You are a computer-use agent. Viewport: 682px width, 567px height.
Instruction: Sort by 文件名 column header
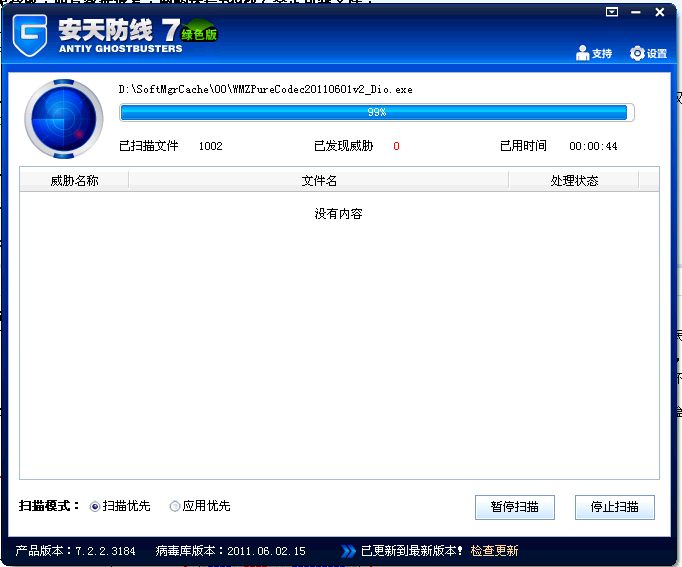(x=319, y=180)
